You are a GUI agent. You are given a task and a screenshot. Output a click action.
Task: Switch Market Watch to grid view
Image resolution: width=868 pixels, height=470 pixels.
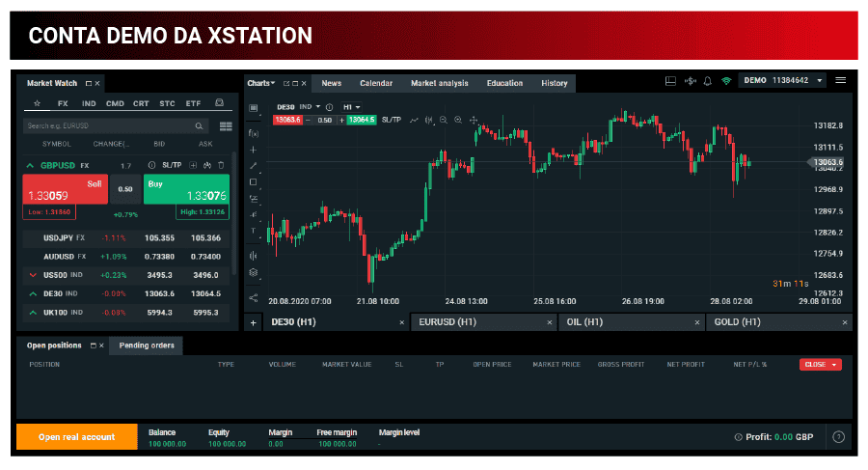[x=226, y=126]
